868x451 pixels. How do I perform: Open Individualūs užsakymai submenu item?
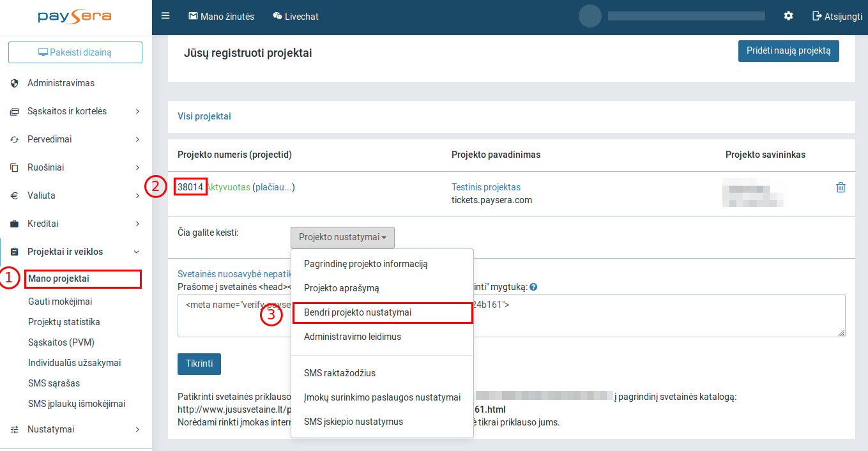click(74, 363)
